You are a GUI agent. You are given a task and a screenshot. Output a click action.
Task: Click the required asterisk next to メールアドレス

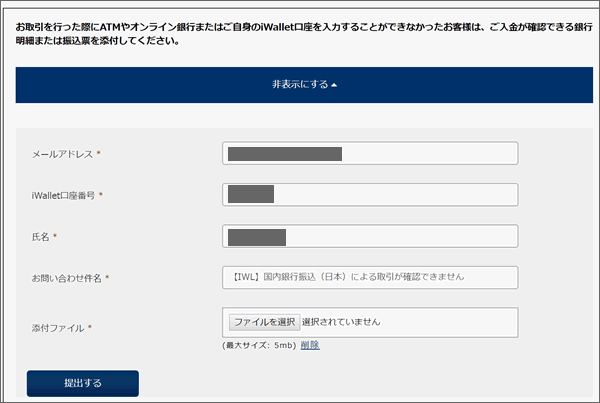click(98, 153)
